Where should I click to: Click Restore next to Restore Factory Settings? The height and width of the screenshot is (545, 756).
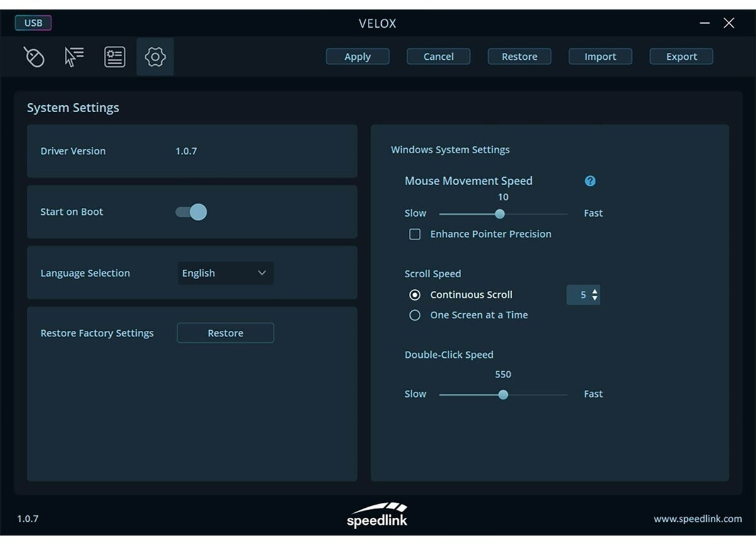[226, 333]
